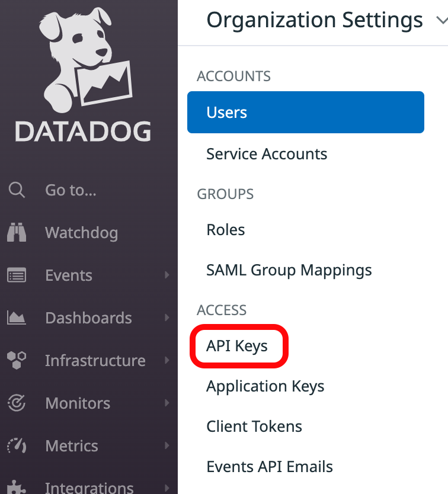Go to Roles under Groups
This screenshot has width=448, height=494.
(225, 230)
